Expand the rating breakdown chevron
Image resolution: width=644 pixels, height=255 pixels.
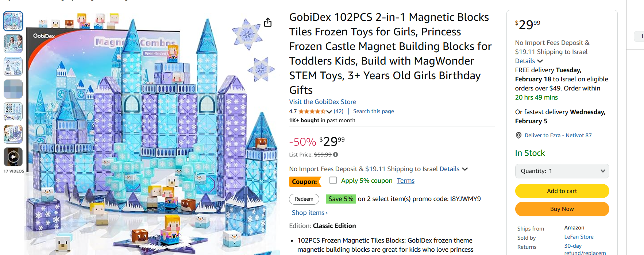pyautogui.click(x=329, y=112)
